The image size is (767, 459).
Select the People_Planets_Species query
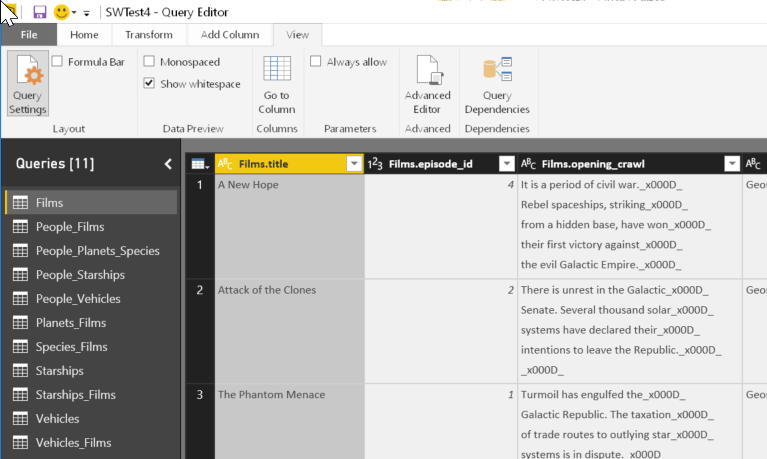click(91, 251)
